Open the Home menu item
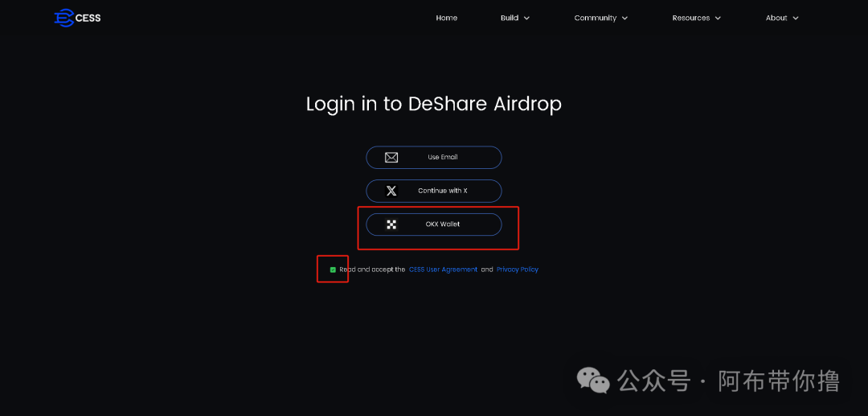This screenshot has height=416, width=868. pyautogui.click(x=446, y=18)
